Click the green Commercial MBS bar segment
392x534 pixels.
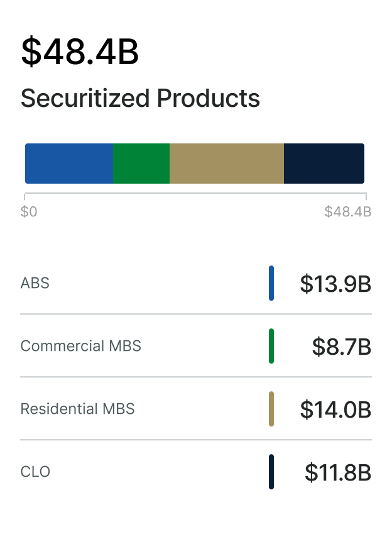(x=141, y=164)
